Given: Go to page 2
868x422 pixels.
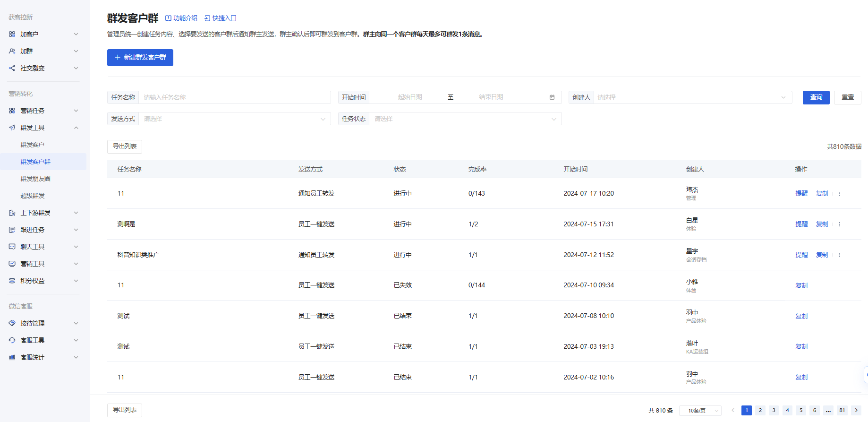Looking at the screenshot, I should pyautogui.click(x=760, y=410).
